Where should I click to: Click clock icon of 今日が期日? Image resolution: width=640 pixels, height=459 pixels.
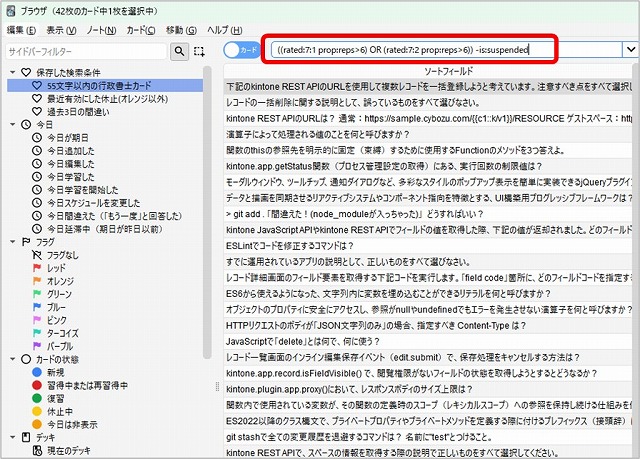[x=37, y=137]
